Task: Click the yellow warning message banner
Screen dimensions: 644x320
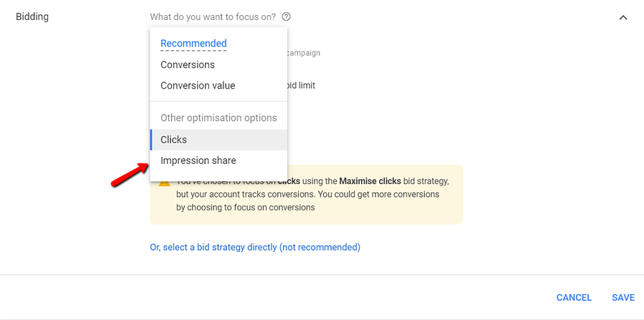Action: pyautogui.click(x=373, y=208)
